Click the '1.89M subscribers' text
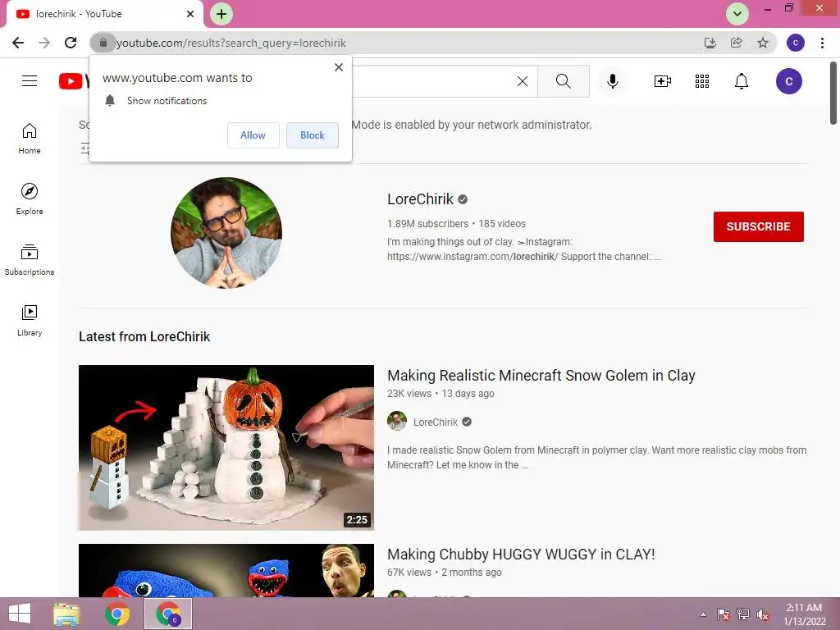This screenshot has height=630, width=840. point(427,224)
